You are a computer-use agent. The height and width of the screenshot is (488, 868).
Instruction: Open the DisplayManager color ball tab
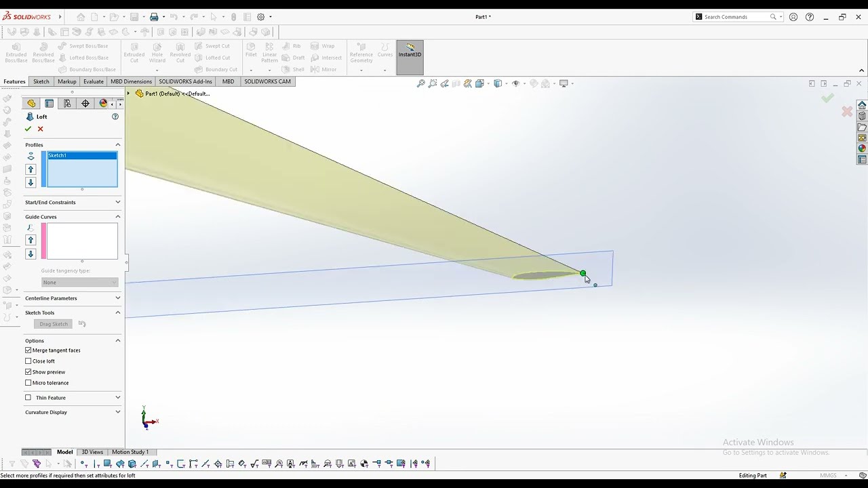[103, 104]
